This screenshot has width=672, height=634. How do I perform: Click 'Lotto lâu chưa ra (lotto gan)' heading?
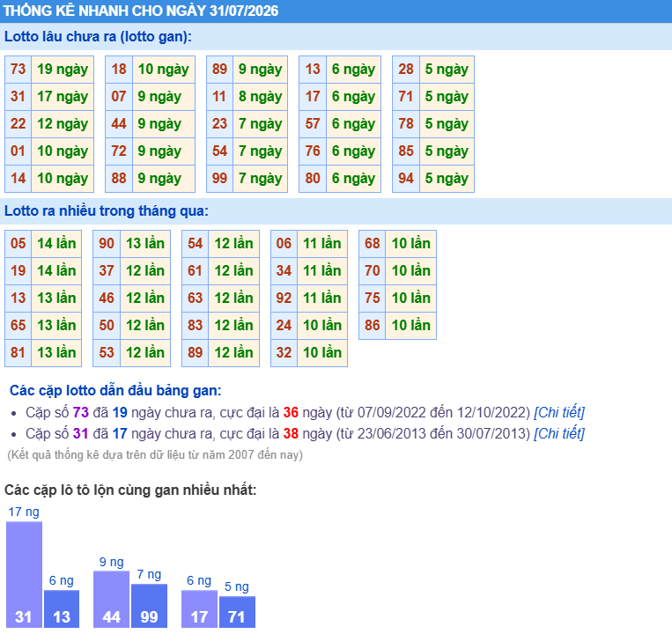98,36
